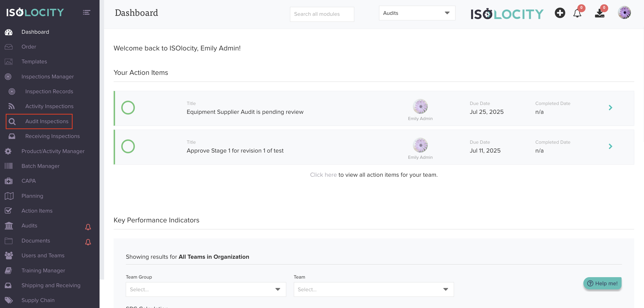Mark Equipment Supplier Audit item complete circle
This screenshot has height=308, width=644.
click(x=128, y=108)
